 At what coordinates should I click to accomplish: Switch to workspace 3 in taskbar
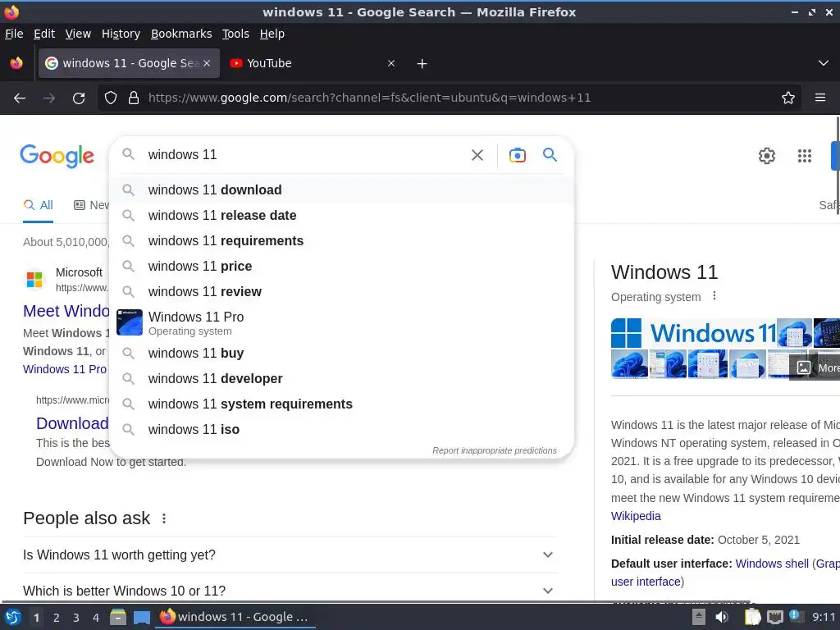coord(76,619)
